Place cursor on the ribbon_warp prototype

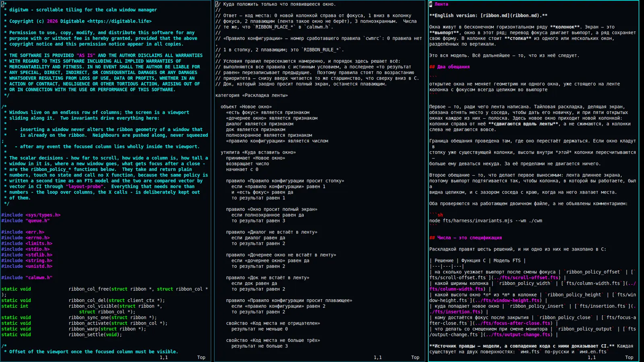[x=74, y=329]
